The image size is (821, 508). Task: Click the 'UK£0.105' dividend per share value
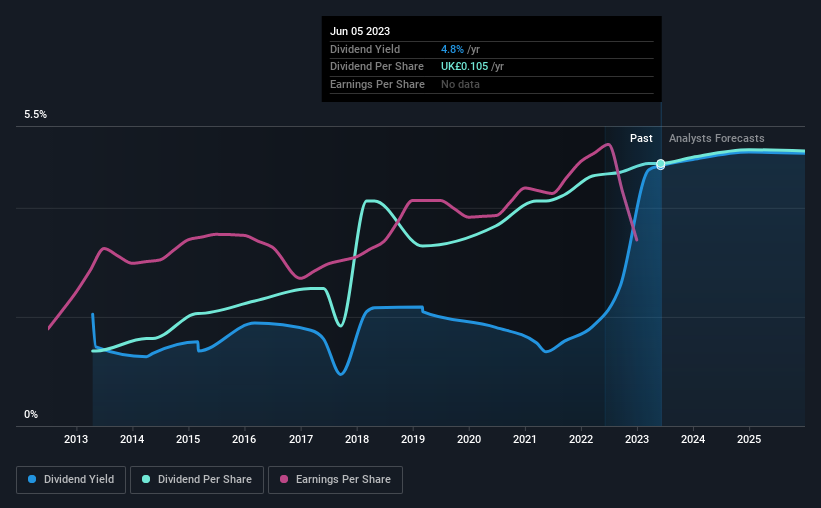point(464,67)
